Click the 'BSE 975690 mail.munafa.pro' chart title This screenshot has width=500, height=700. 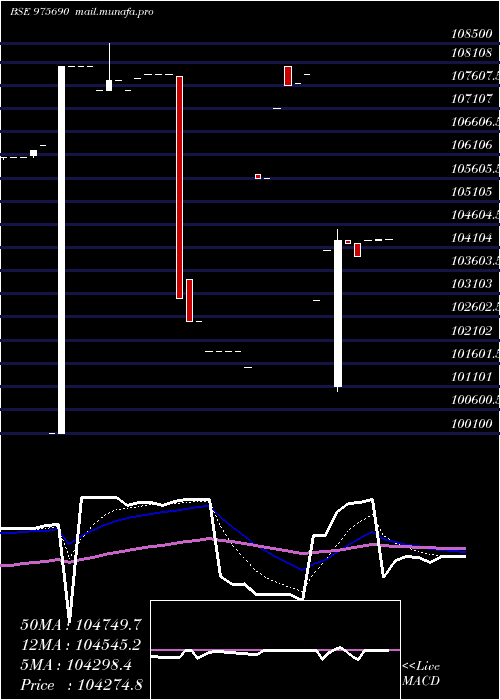82,12
